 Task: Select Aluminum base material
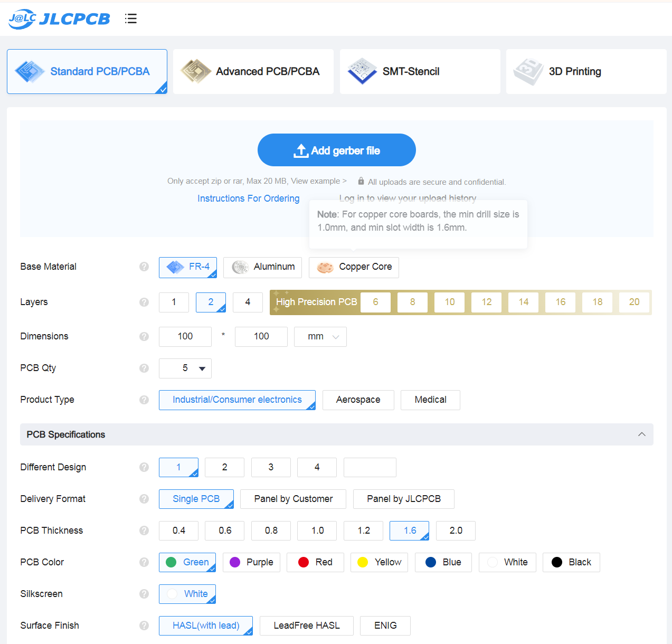(262, 268)
